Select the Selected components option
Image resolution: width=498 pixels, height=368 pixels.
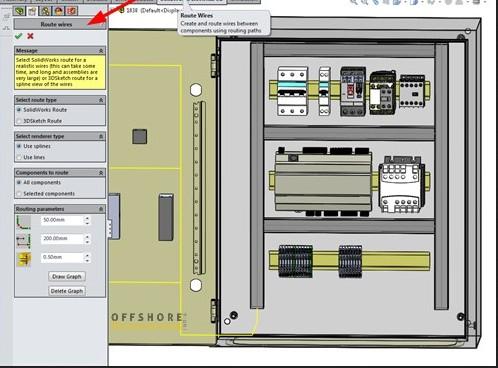tap(19, 193)
